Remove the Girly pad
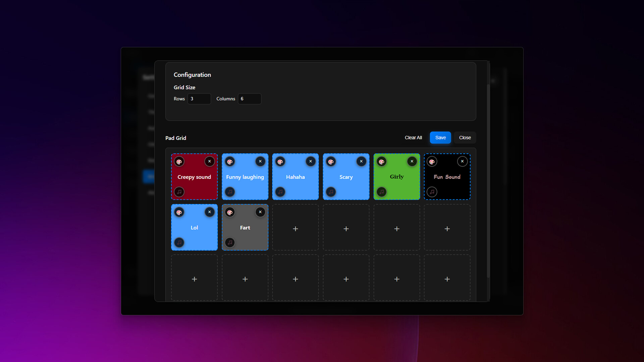This screenshot has height=362, width=644. pyautogui.click(x=412, y=162)
